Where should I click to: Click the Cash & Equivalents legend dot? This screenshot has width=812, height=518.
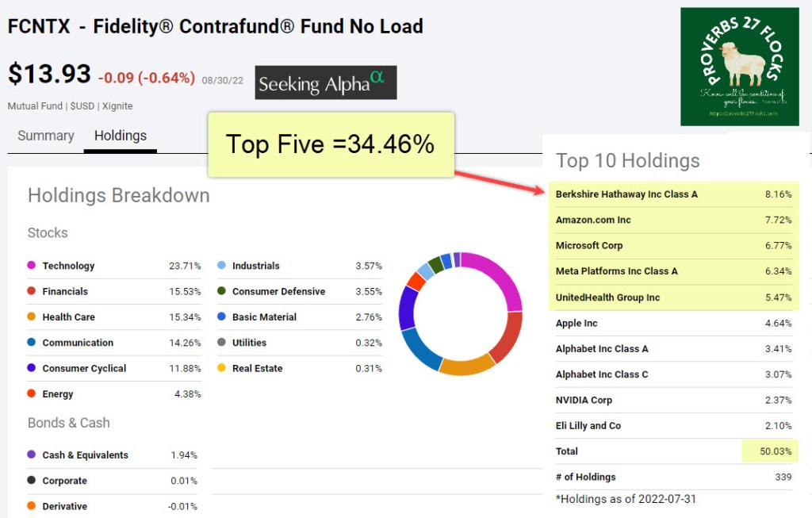[32, 455]
